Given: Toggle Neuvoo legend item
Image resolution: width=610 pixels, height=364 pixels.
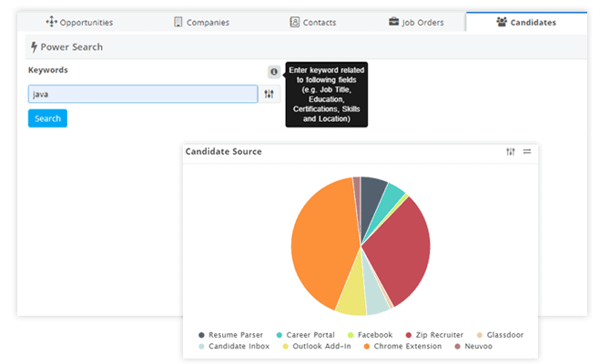Looking at the screenshot, I should pos(473,346).
